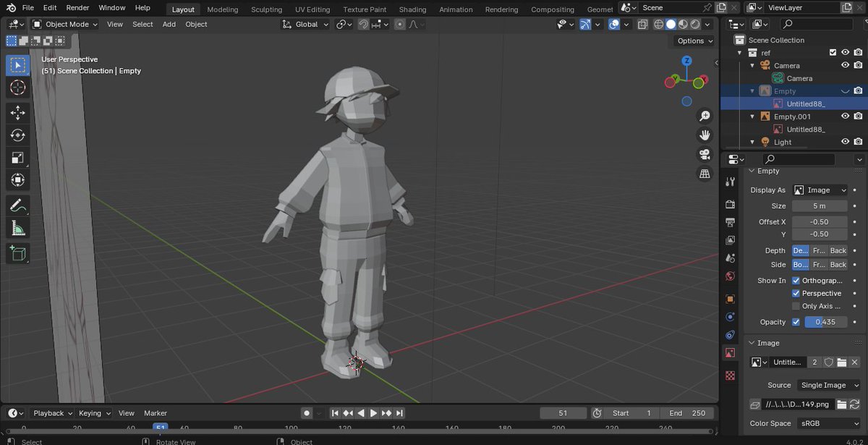The height and width of the screenshot is (445, 868).
Task: Click the Options button in viewport
Action: pos(696,41)
